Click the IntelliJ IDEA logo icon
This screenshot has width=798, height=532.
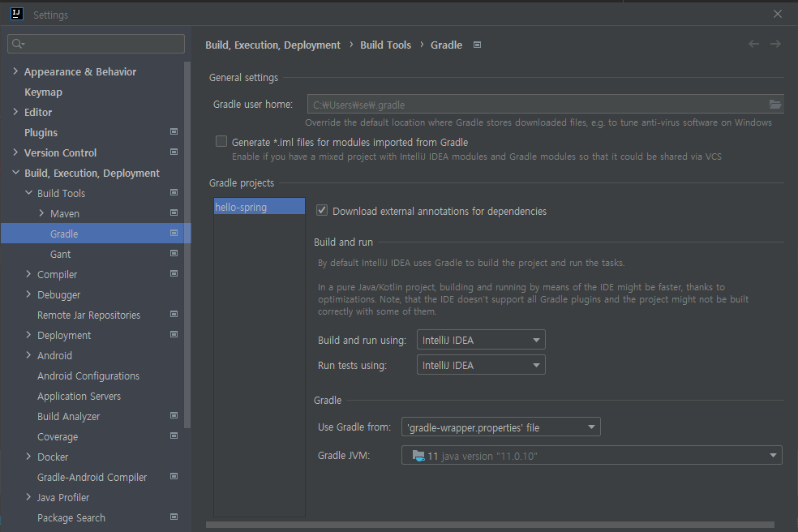click(x=17, y=14)
